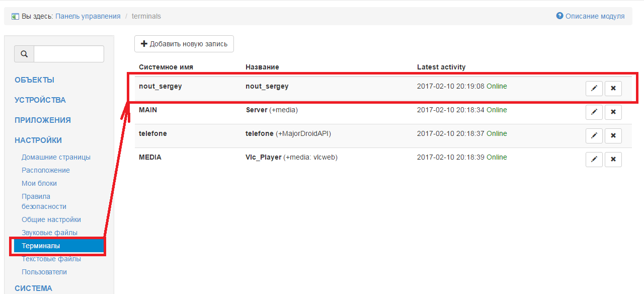Image resolution: width=644 pixels, height=294 pixels.
Task: Edit the MEDIA terminal using pencil icon
Action: [x=594, y=160]
